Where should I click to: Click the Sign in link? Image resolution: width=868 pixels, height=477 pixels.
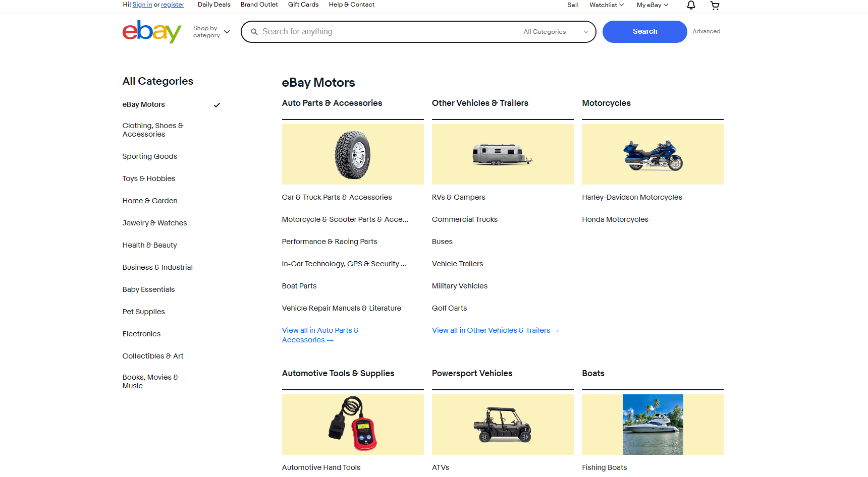(142, 4)
